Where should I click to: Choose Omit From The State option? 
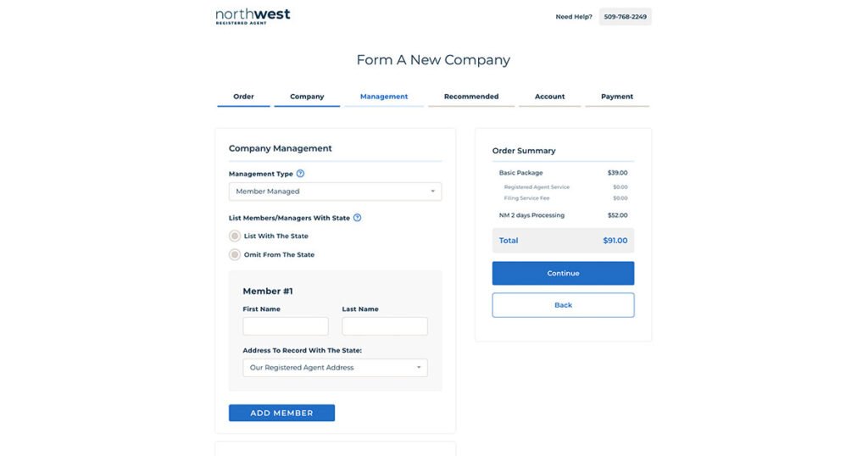(235, 255)
